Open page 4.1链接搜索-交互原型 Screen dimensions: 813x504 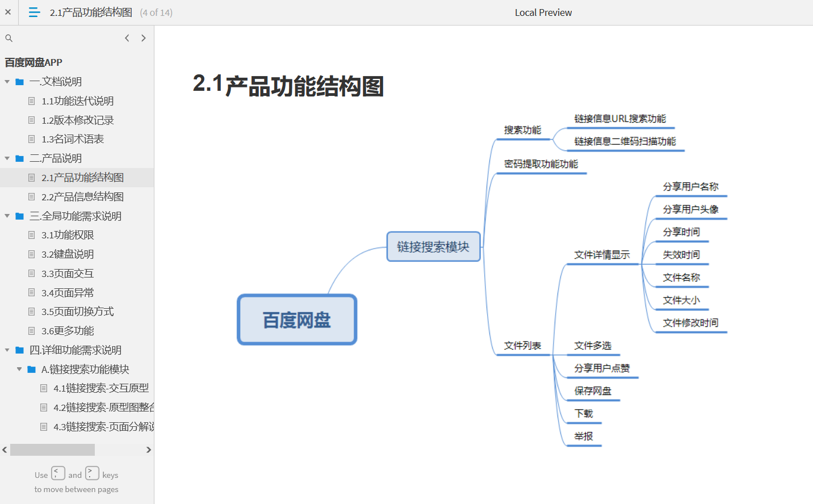pos(101,388)
